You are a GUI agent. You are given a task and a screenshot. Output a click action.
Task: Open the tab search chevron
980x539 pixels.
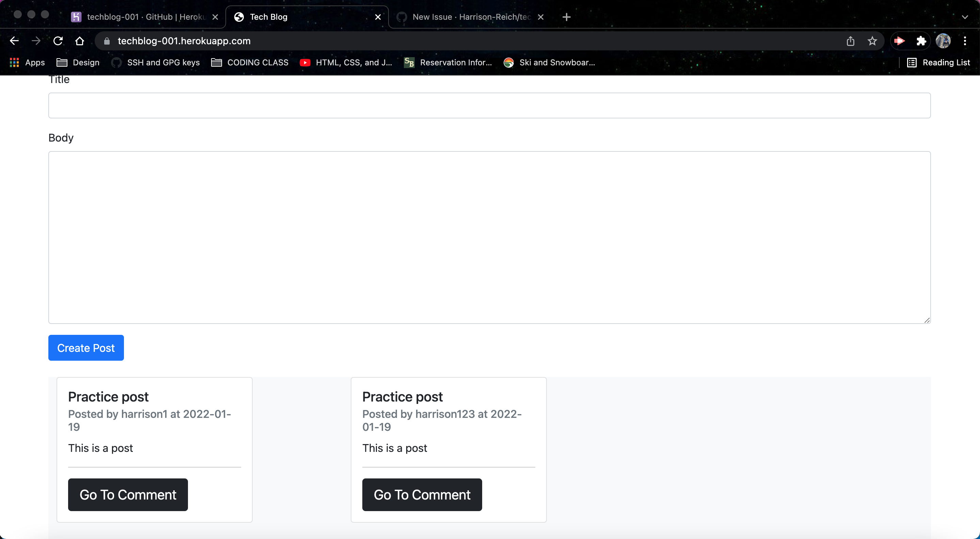tap(965, 17)
